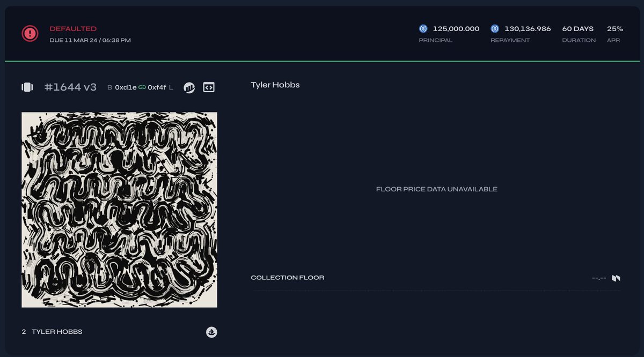Click the loan title #1644 v3

coord(70,87)
